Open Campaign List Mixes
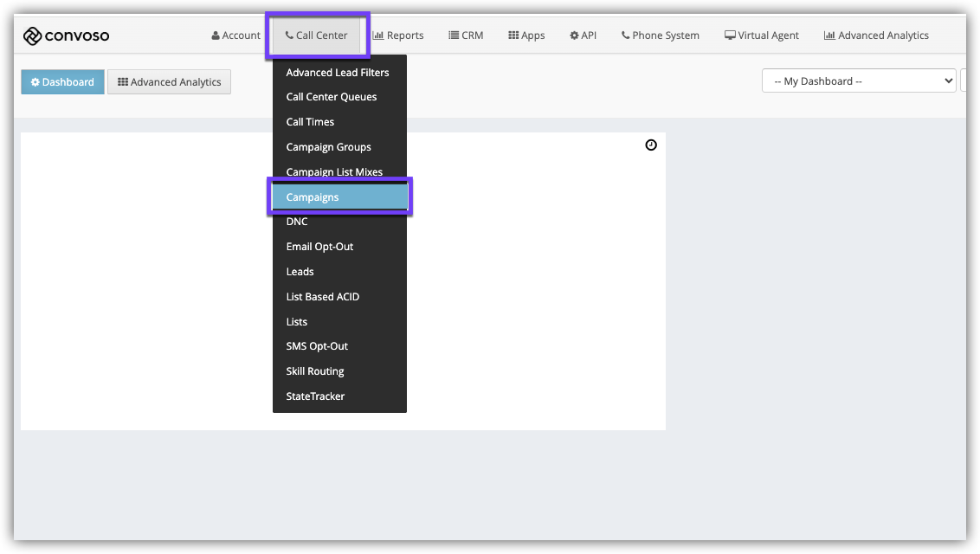This screenshot has height=554, width=980. [x=339, y=171]
